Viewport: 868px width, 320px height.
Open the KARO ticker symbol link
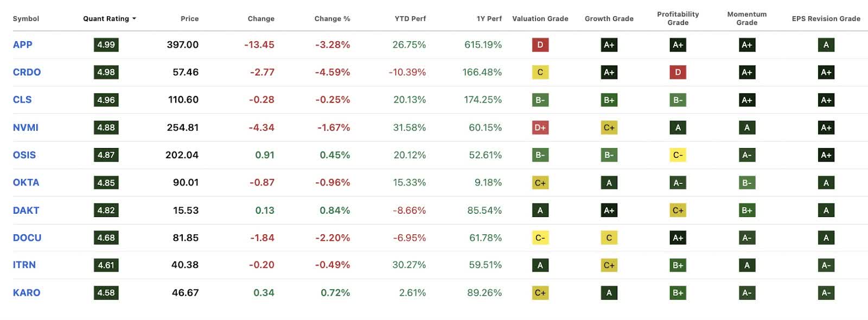click(26, 292)
